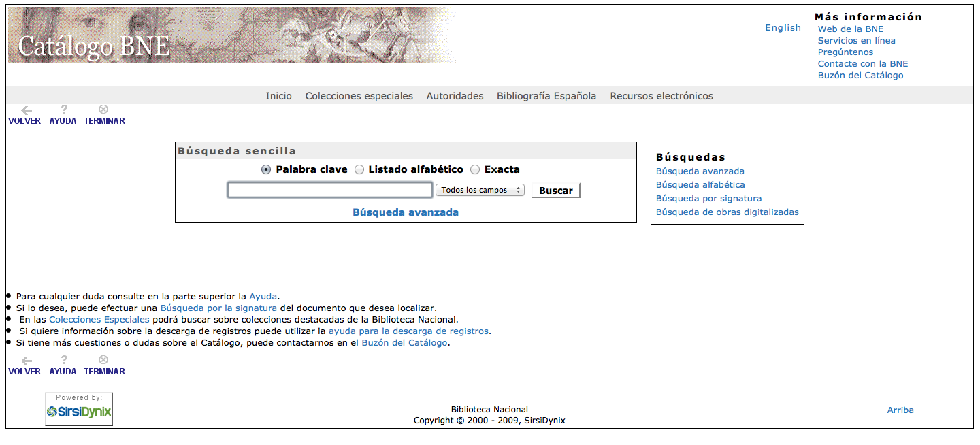Select the Palabra clave radio button
The image size is (980, 445).
tap(266, 170)
